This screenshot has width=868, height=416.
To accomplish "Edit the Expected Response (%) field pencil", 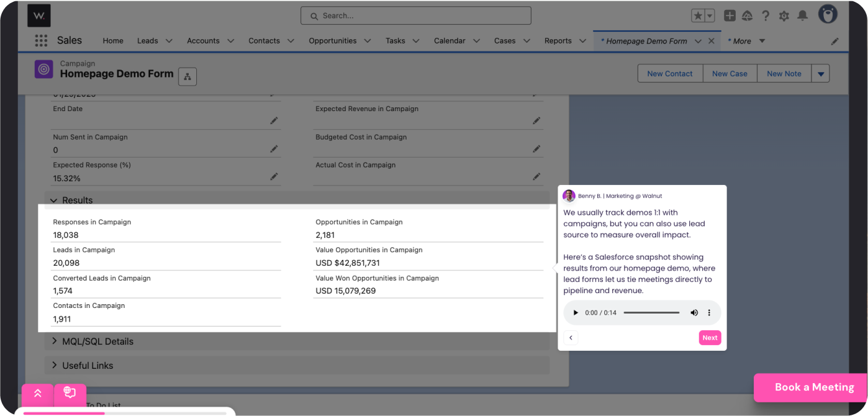I will [274, 177].
